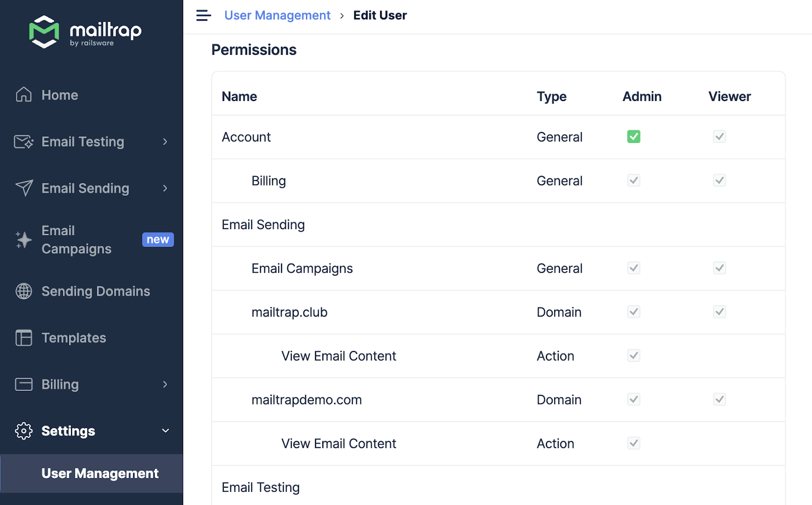The width and height of the screenshot is (812, 505).
Task: Expand the Email Testing sidebar submenu arrow
Action: click(165, 141)
